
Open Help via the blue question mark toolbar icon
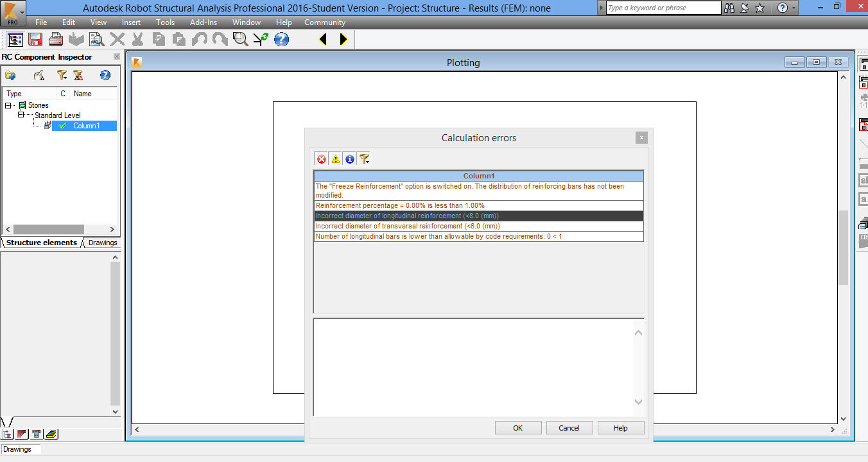pos(281,39)
